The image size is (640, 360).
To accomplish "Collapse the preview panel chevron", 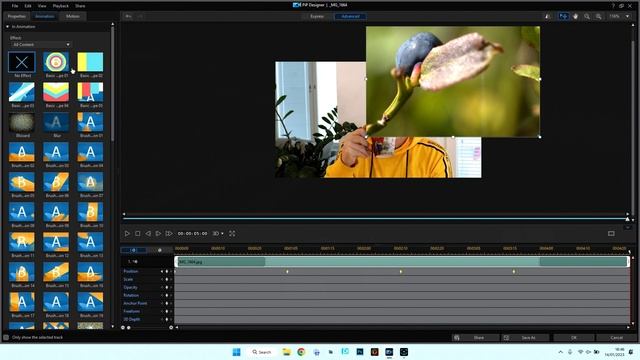I will point(628,227).
